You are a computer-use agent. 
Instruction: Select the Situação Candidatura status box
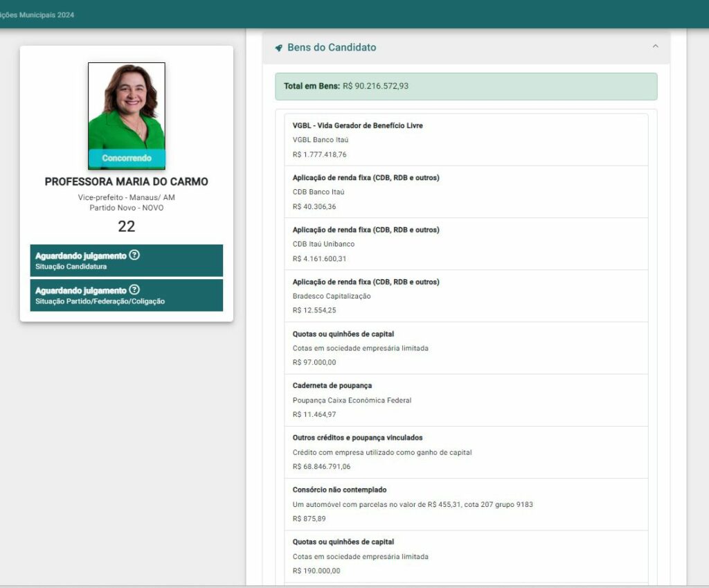coord(126,260)
